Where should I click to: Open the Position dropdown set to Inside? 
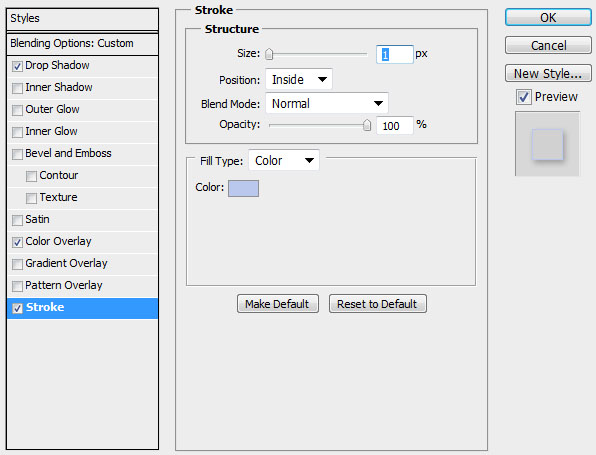[x=299, y=79]
